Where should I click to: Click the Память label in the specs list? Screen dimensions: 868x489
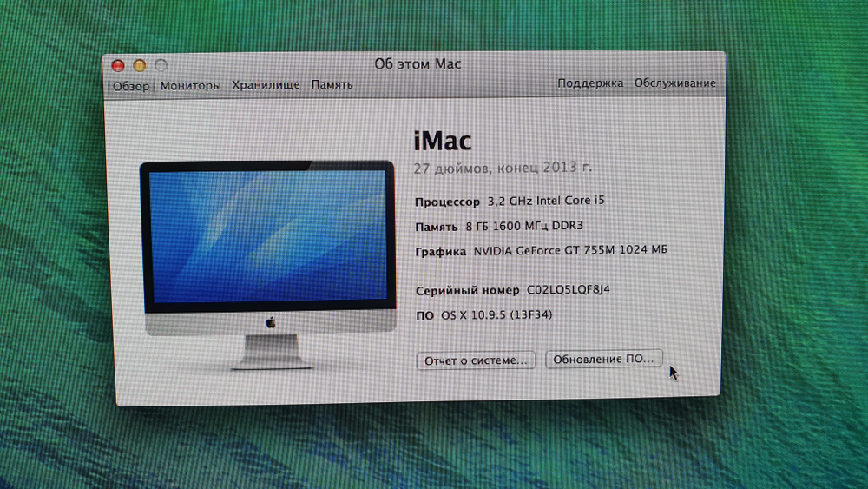point(437,227)
